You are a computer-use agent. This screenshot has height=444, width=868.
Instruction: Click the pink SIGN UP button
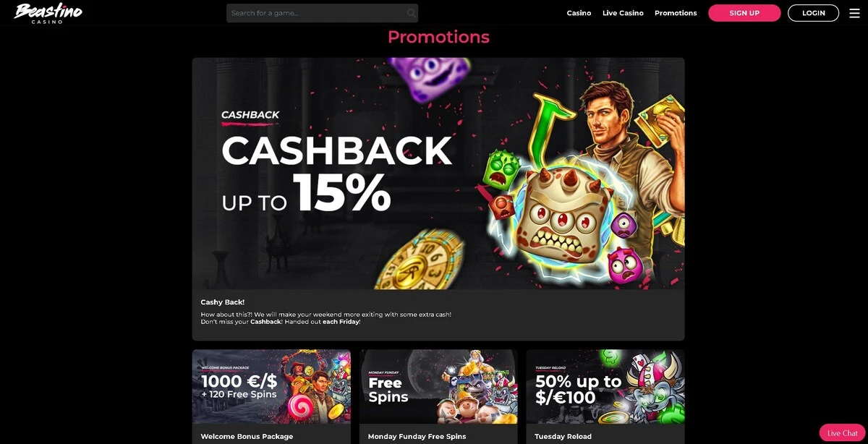click(x=744, y=13)
